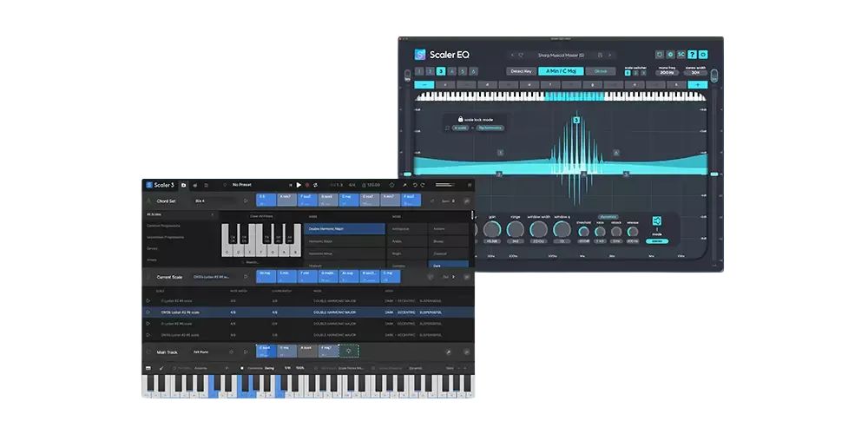Select scale switcher slot 1

tap(628, 73)
